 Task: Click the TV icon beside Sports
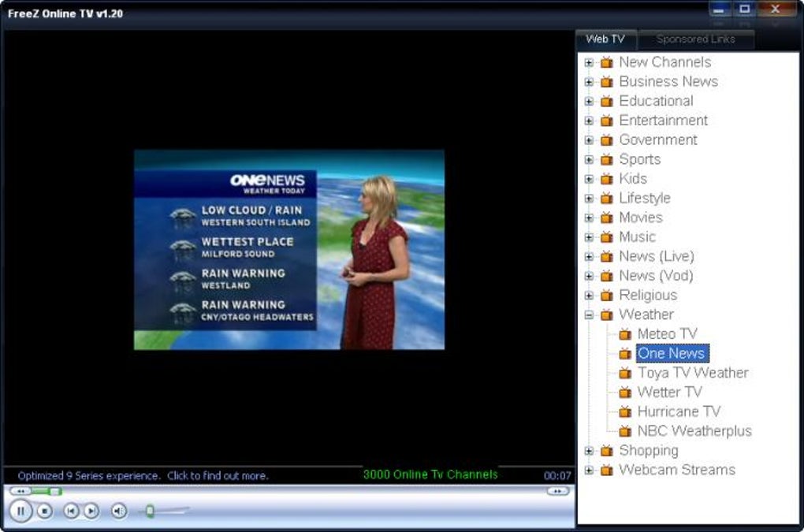607,159
